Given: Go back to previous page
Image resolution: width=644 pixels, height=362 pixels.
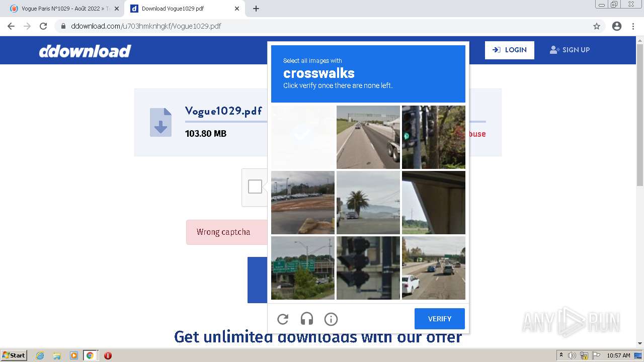Looking at the screenshot, I should (x=11, y=26).
